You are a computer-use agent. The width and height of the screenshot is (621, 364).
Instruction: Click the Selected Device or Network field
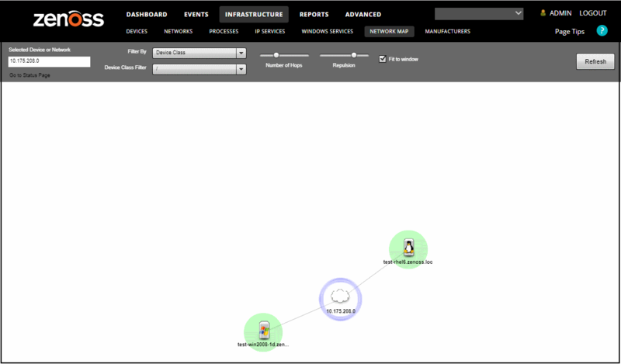point(50,61)
